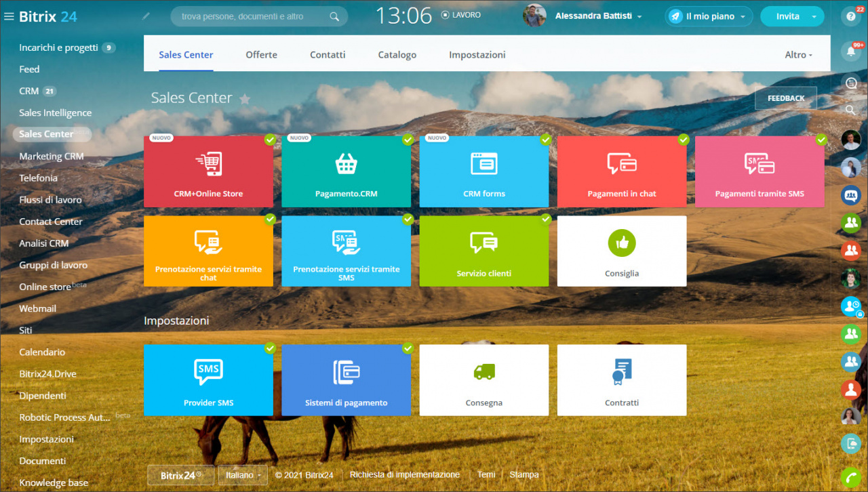The height and width of the screenshot is (492, 868).
Task: Open the Provider SMS settings tile
Action: 208,380
